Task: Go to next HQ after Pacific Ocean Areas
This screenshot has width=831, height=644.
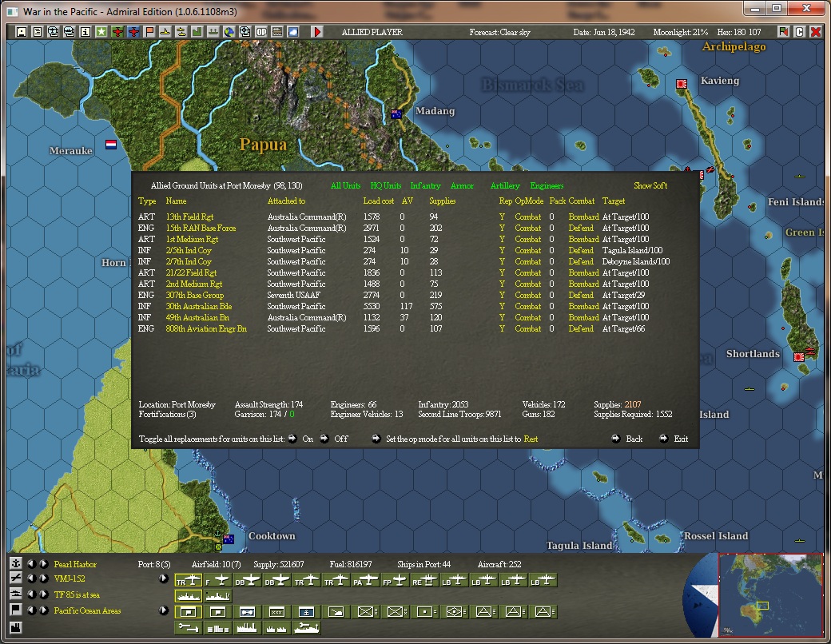Action: [x=44, y=610]
